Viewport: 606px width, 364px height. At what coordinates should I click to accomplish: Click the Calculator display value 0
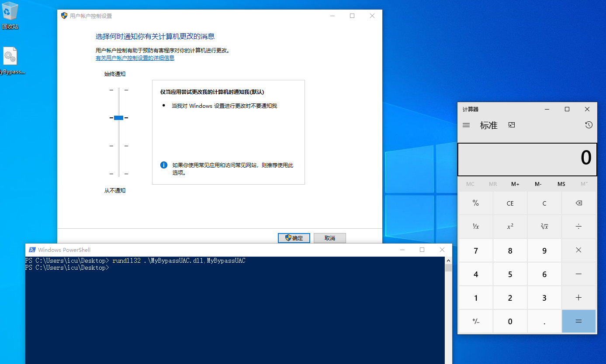(586, 158)
